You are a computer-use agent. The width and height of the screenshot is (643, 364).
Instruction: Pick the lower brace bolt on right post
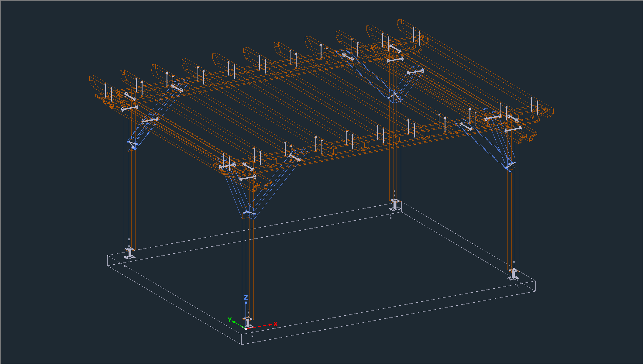click(511, 165)
